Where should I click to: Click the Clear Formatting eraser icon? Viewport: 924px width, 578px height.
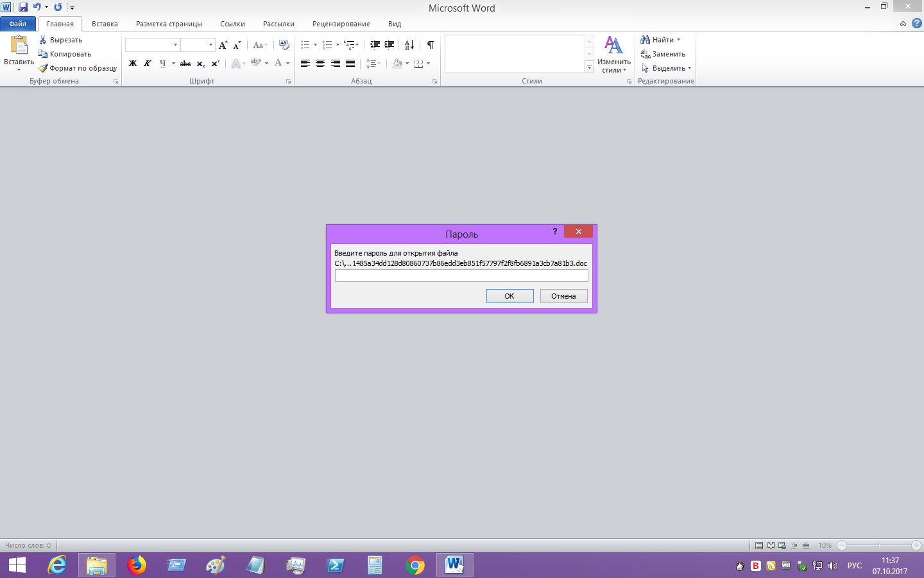284,45
